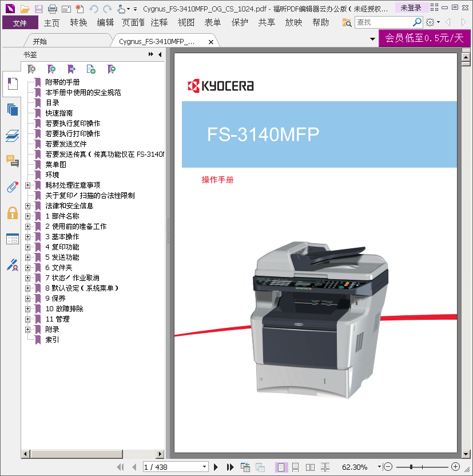
Task: Enable continuous facing view mode
Action: (x=325, y=467)
